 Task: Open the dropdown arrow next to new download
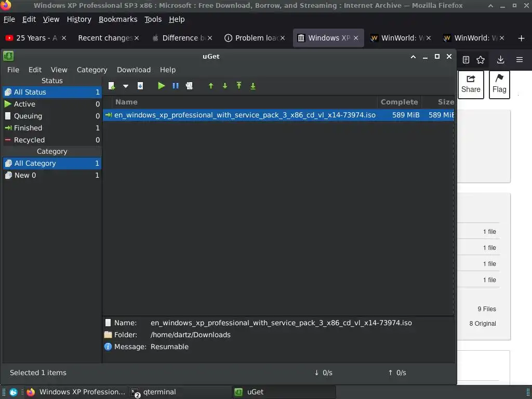(126, 86)
